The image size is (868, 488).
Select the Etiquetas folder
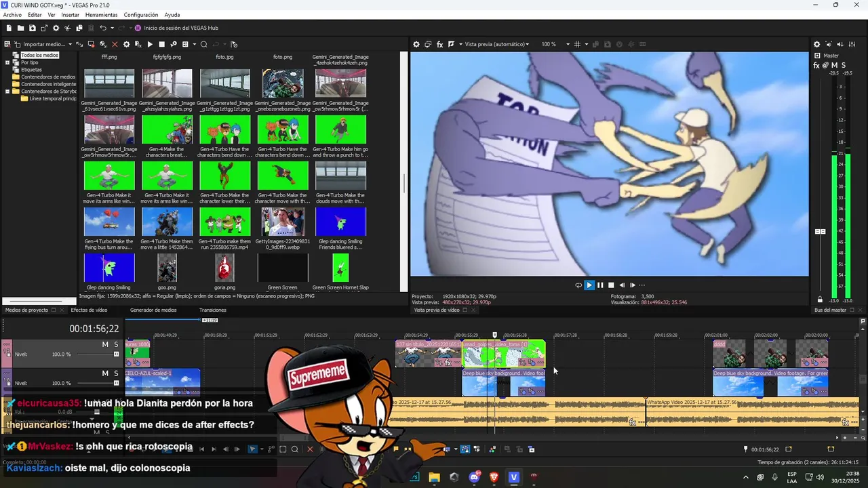(x=31, y=70)
